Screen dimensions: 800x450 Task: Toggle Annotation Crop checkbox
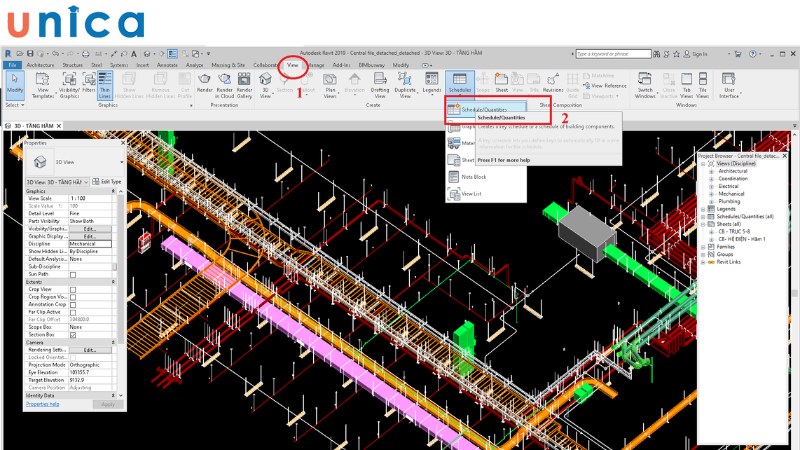(73, 305)
